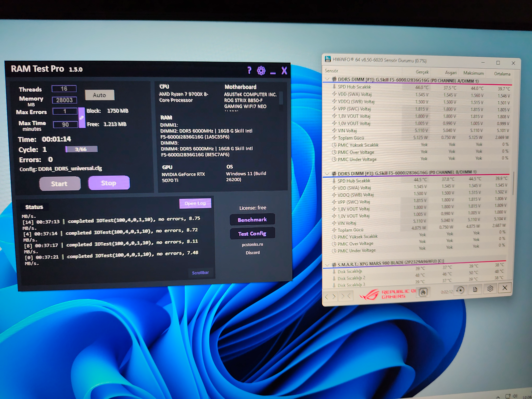This screenshot has width=532, height=399.
Task: Click the purple pencil edit icon
Action: 82,118
